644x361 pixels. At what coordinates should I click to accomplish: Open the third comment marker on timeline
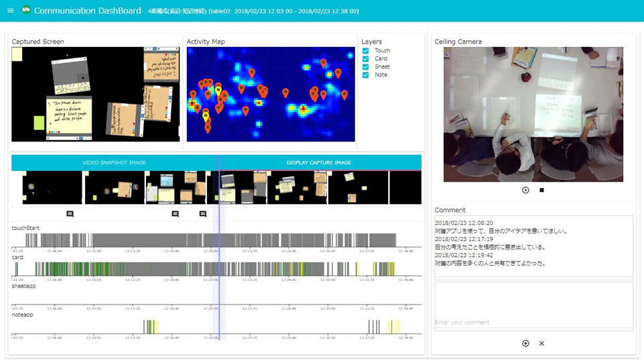(203, 214)
